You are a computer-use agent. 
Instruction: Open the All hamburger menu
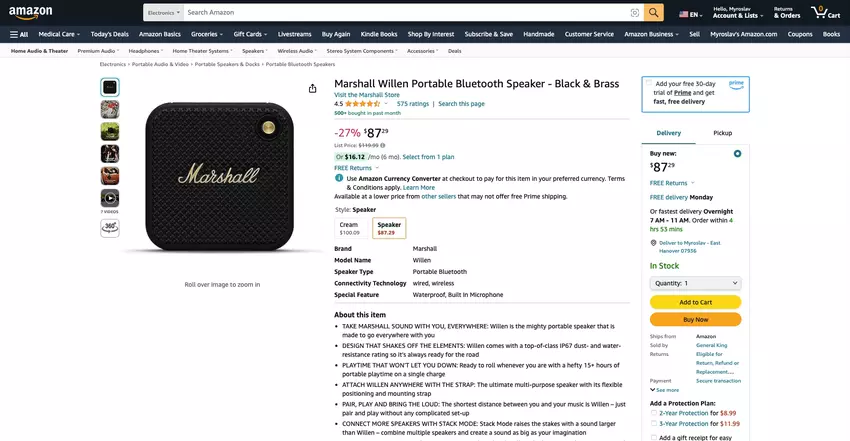coord(18,34)
